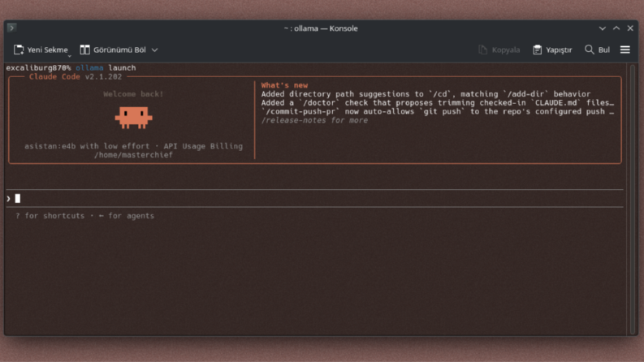Click the Kopyala copy button

click(499, 50)
